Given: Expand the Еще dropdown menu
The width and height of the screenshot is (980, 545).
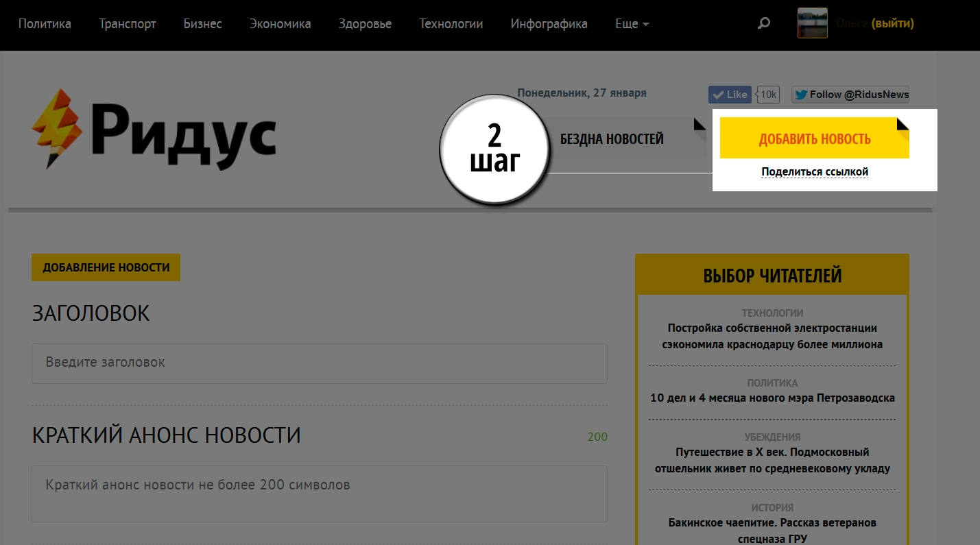Looking at the screenshot, I should (x=632, y=24).
